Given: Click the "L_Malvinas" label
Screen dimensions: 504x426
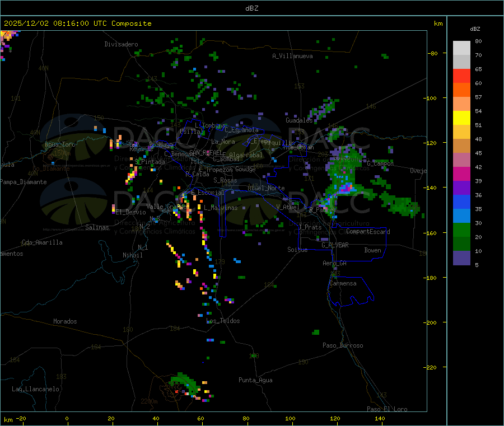Looking at the screenshot, I should click(x=221, y=208).
